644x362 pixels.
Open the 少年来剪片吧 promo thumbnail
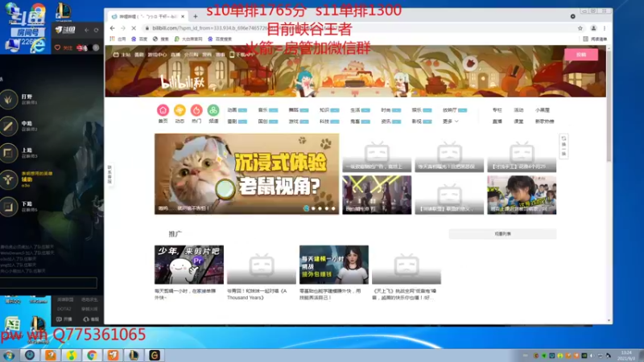pyautogui.click(x=189, y=265)
